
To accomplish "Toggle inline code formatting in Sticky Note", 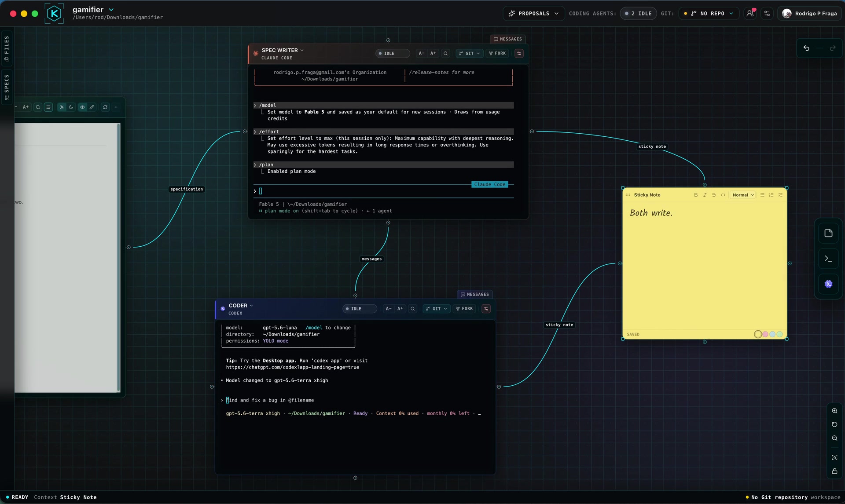I will coord(723,195).
